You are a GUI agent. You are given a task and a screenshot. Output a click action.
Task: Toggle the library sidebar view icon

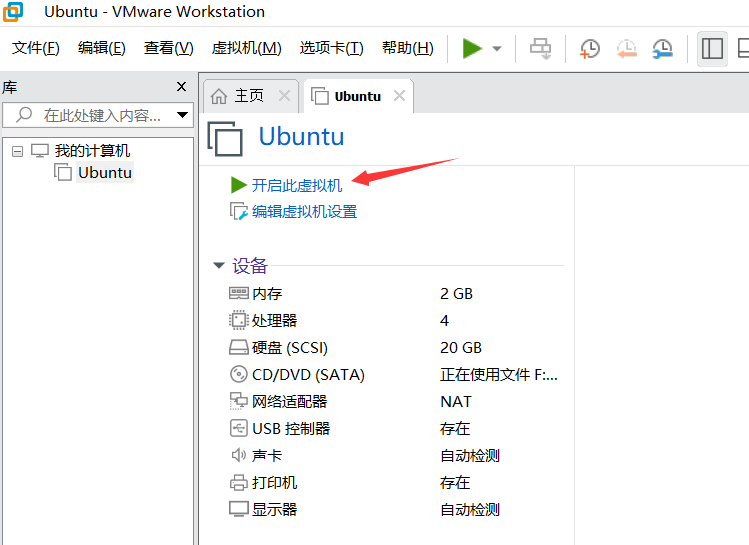coord(712,49)
